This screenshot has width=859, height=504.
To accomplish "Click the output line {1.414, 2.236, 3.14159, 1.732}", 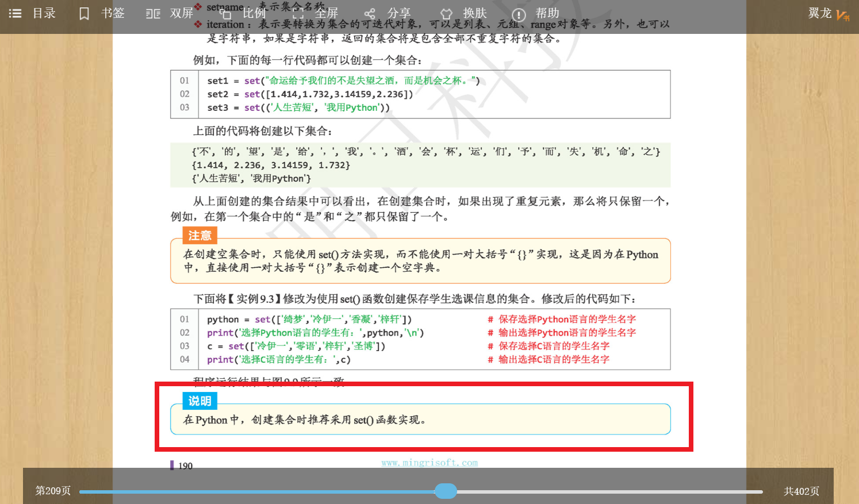I will point(271,165).
